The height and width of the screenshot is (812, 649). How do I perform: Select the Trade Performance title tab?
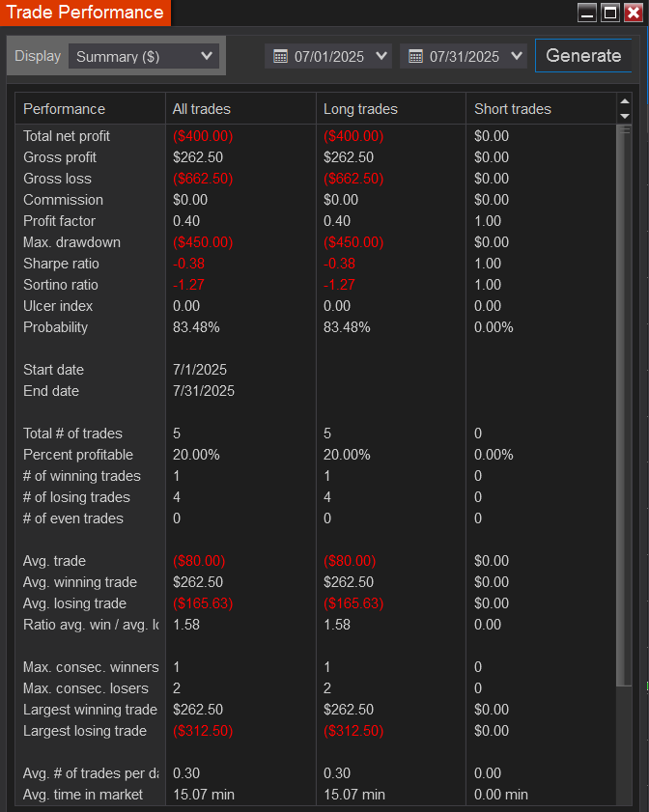point(85,13)
